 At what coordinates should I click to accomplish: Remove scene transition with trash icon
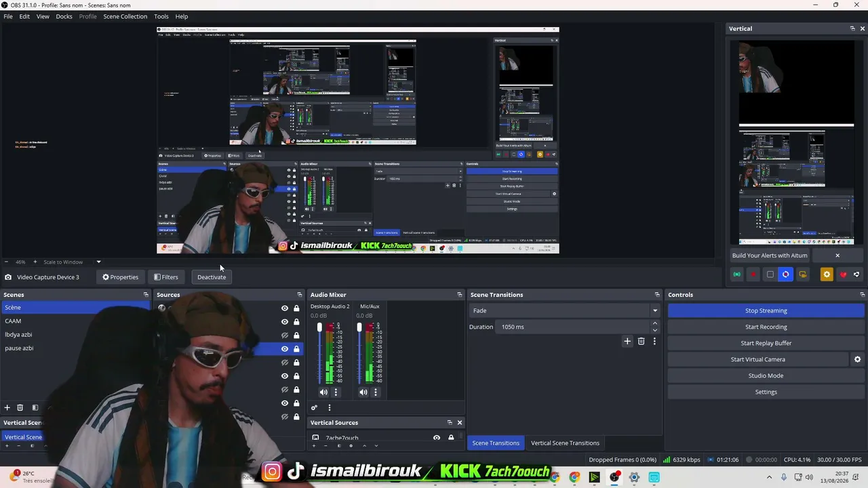click(641, 342)
